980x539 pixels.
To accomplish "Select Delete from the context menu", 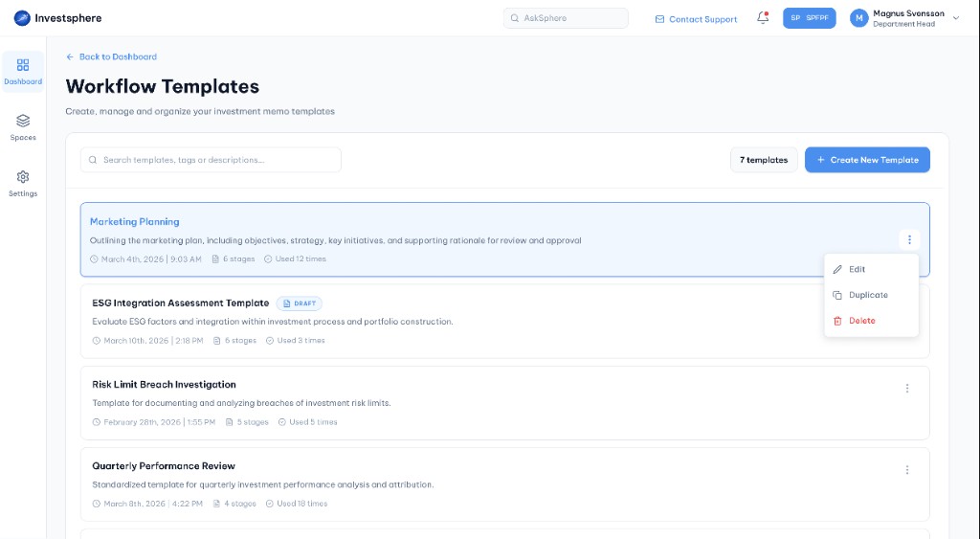I will pyautogui.click(x=871, y=321).
